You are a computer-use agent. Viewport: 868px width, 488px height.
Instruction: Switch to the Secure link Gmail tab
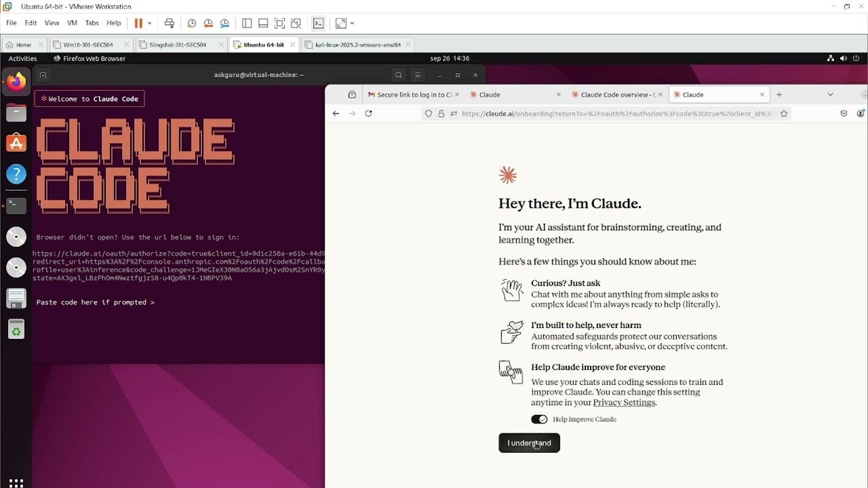tap(413, 95)
